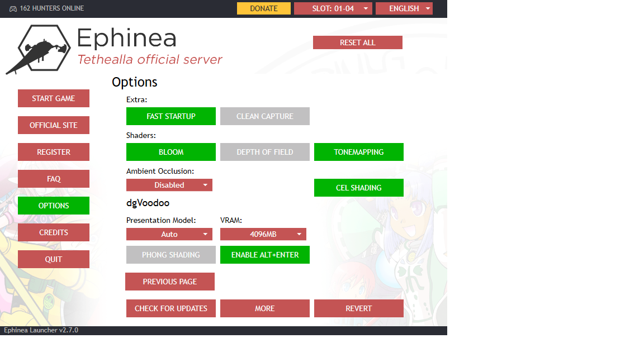Viewport: 644px width, 362px height.
Task: Open the FAQ section
Action: click(x=54, y=179)
